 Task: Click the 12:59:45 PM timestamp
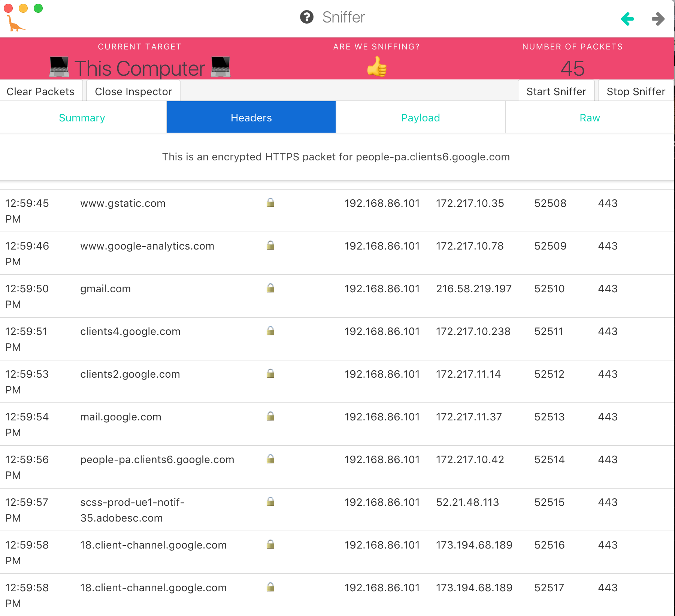(x=27, y=211)
